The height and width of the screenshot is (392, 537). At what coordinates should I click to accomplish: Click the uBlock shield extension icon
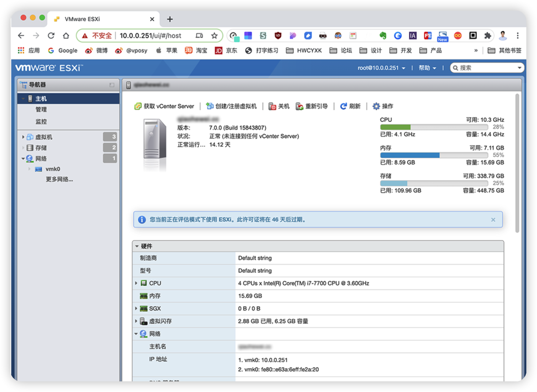(x=278, y=36)
